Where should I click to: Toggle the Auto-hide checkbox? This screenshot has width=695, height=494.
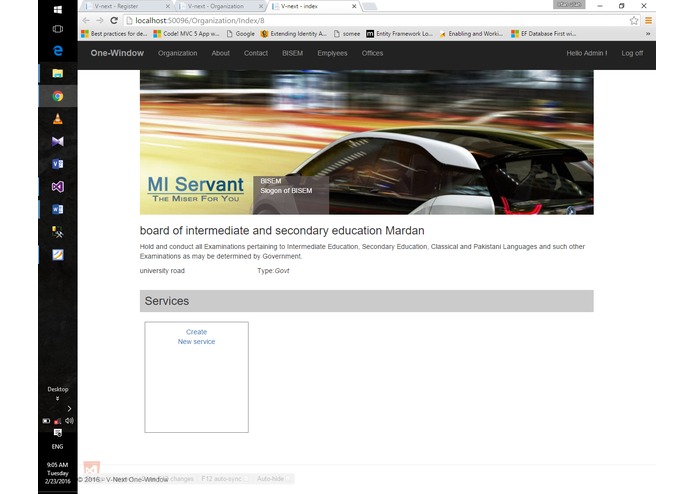tap(289, 479)
